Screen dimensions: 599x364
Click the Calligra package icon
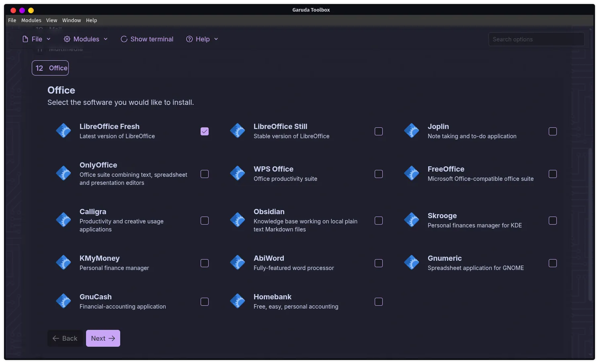point(64,220)
